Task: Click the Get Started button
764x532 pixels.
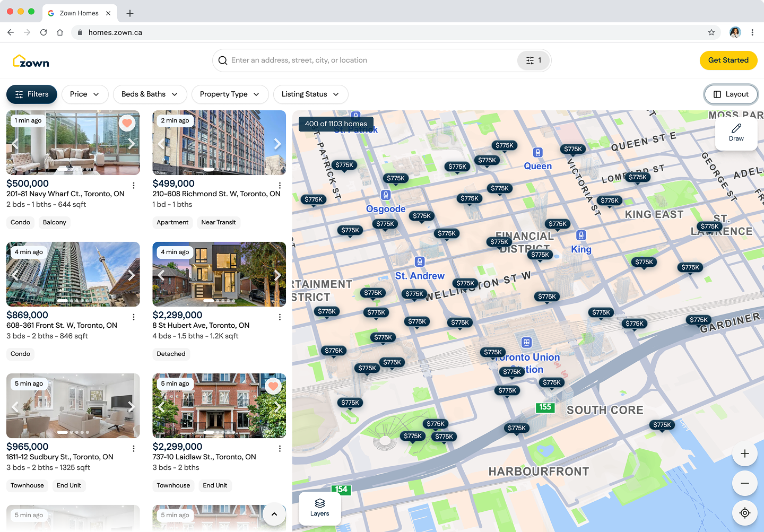Action: point(728,60)
